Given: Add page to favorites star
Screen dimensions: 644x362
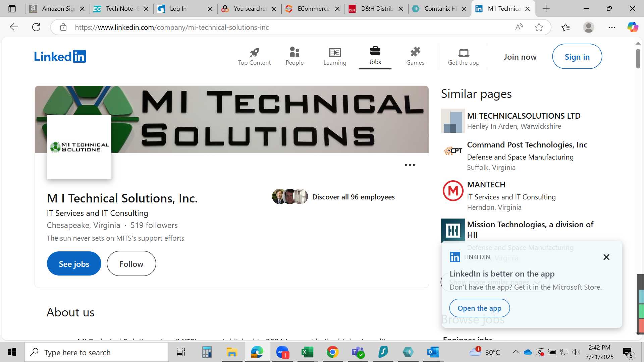Looking at the screenshot, I should (539, 27).
